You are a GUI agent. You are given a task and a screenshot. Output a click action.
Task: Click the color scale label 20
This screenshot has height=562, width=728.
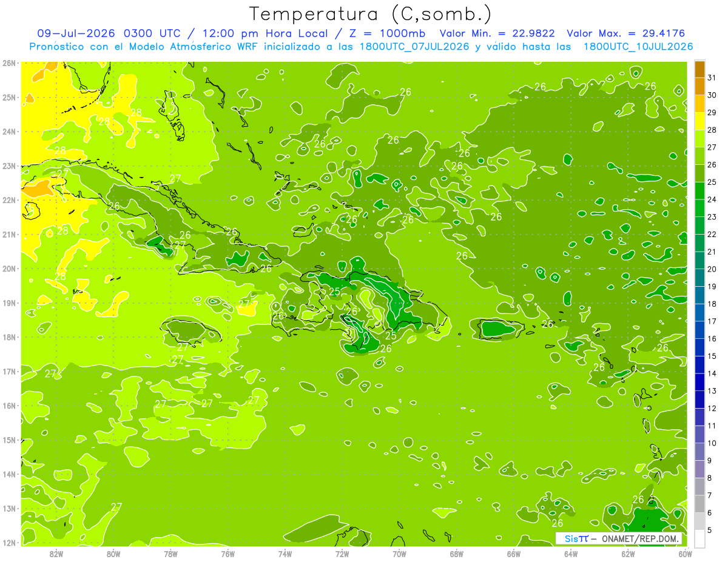pos(712,269)
